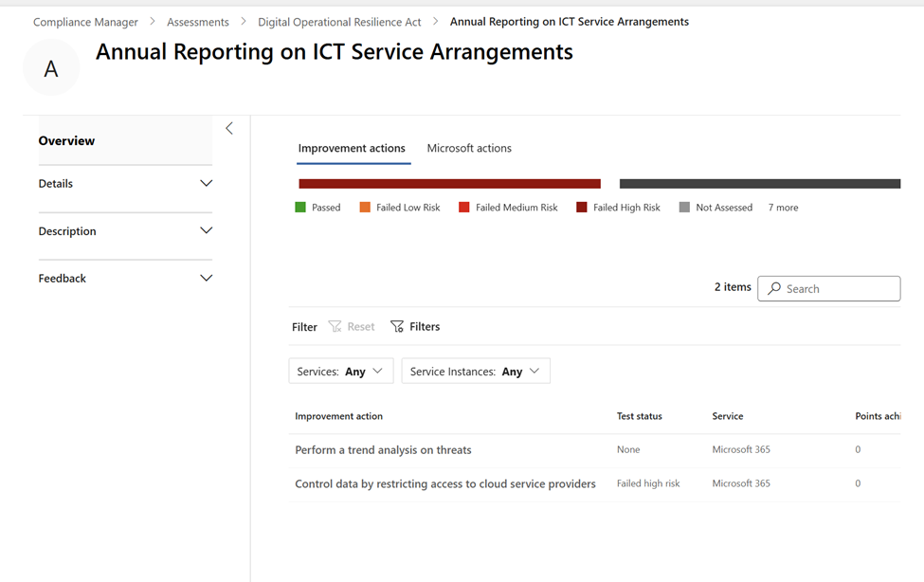Open Digital Operational Resilience Act breadcrumb
Image resolution: width=924 pixels, height=582 pixels.
click(x=340, y=21)
